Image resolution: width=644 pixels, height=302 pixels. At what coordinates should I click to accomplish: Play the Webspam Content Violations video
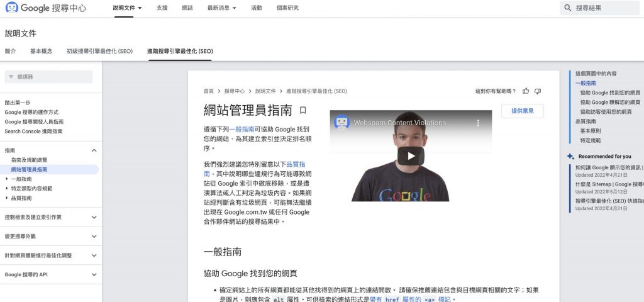tap(411, 156)
